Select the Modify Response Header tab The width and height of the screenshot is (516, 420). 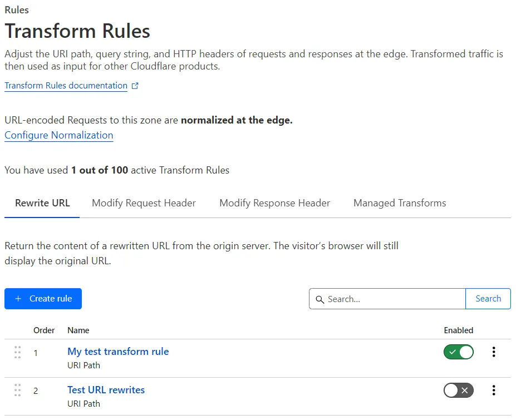point(274,203)
